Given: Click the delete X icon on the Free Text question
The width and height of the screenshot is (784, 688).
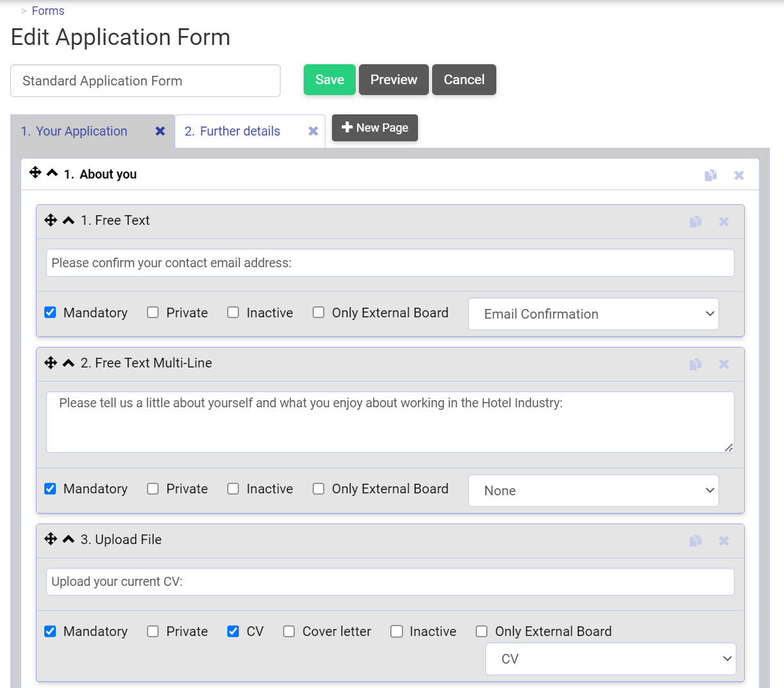Looking at the screenshot, I should (724, 221).
